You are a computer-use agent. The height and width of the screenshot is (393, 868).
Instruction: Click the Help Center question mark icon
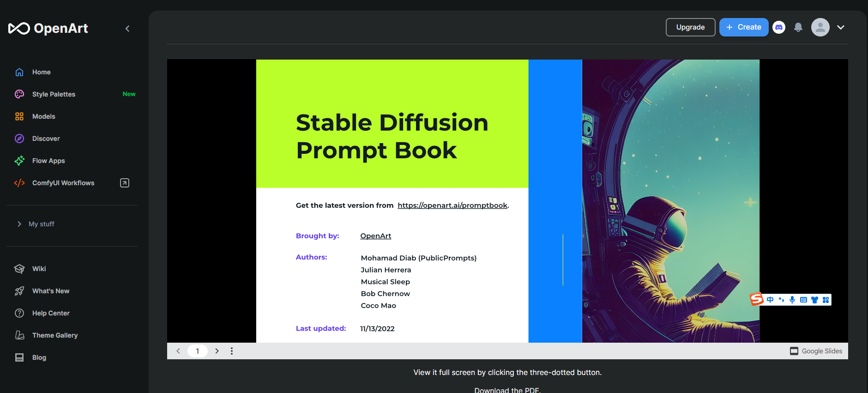coord(19,313)
